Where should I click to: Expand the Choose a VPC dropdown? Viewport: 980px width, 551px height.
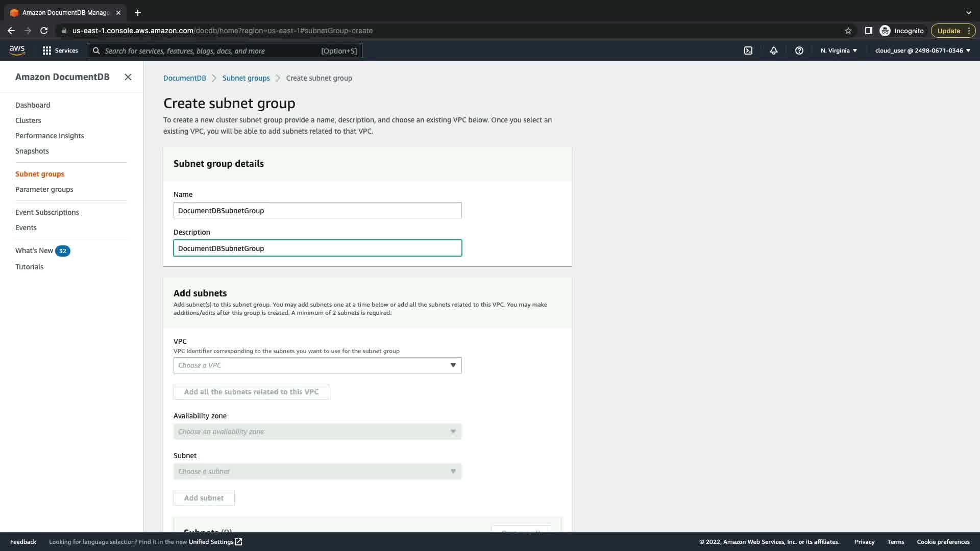(317, 365)
